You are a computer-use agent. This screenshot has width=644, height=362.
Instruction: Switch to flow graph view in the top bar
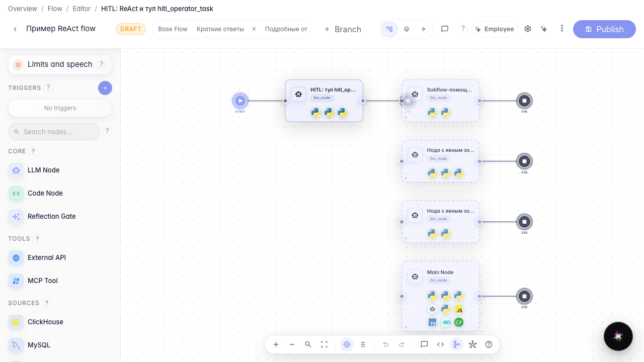tap(389, 29)
